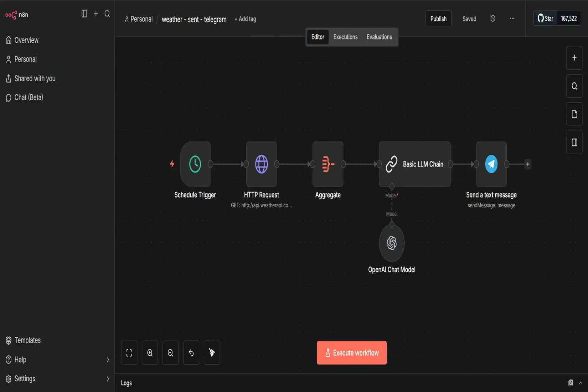Click the add node plus icon on canvas
The height and width of the screenshot is (392, 588).
tap(574, 57)
